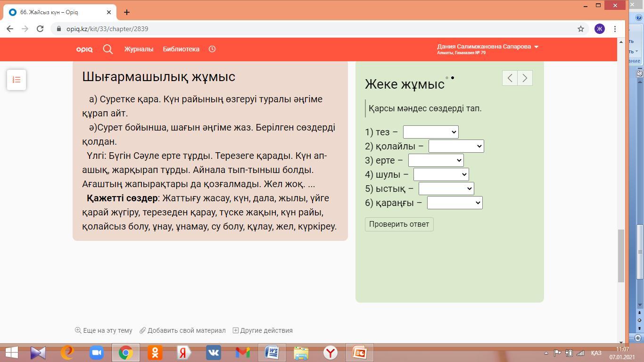Select an answer for 'қараңғы' dropdown
The image size is (644, 362).
click(x=454, y=203)
